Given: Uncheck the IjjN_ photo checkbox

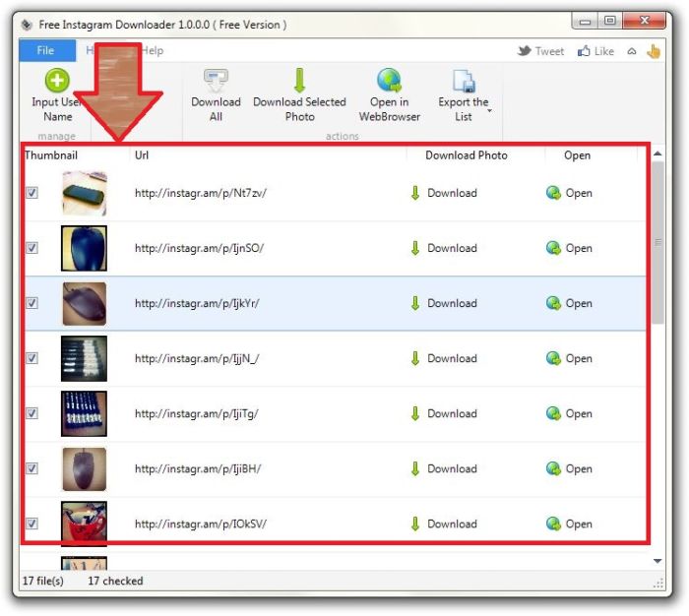Looking at the screenshot, I should pos(31,358).
